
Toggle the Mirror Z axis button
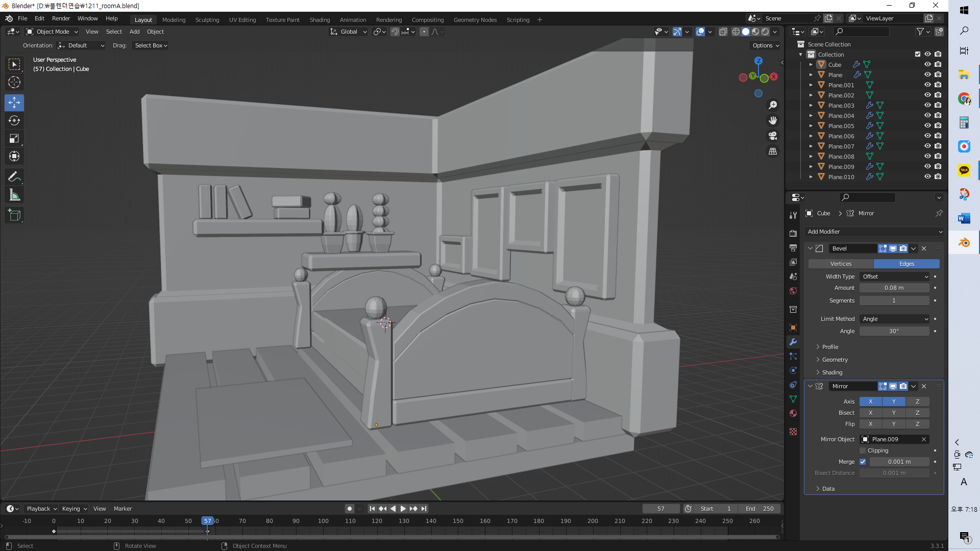point(917,402)
